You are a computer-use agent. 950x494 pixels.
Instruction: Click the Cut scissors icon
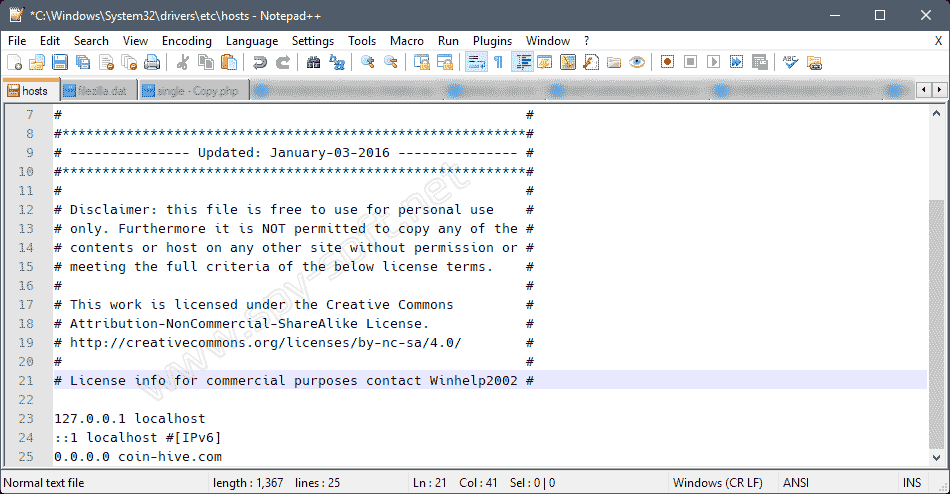click(183, 62)
